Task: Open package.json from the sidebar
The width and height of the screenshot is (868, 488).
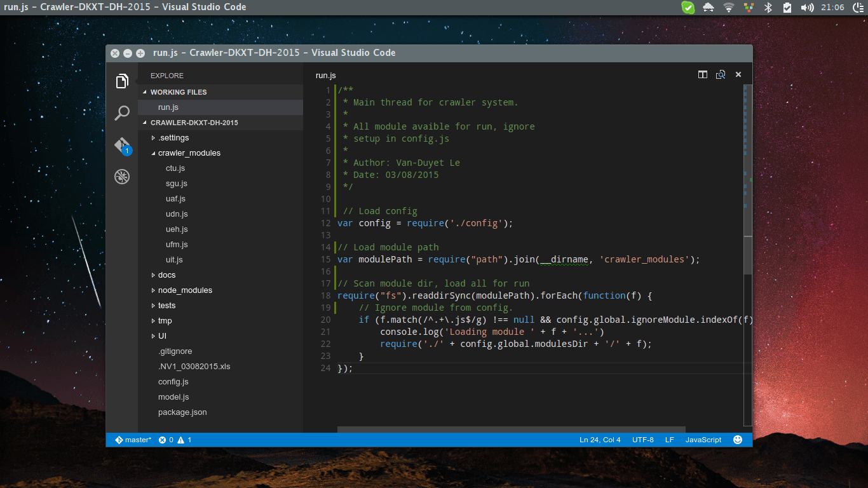Action: [182, 412]
